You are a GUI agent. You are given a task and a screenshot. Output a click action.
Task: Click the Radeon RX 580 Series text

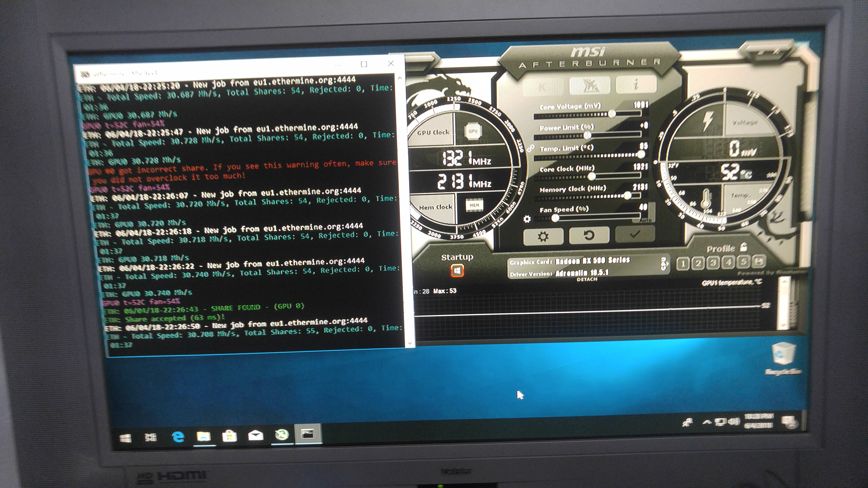click(592, 260)
